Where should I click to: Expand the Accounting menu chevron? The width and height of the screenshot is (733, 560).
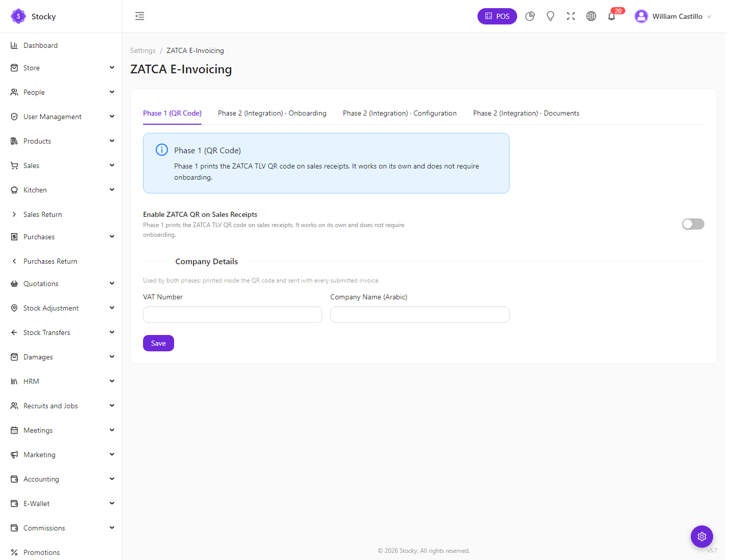click(x=112, y=479)
